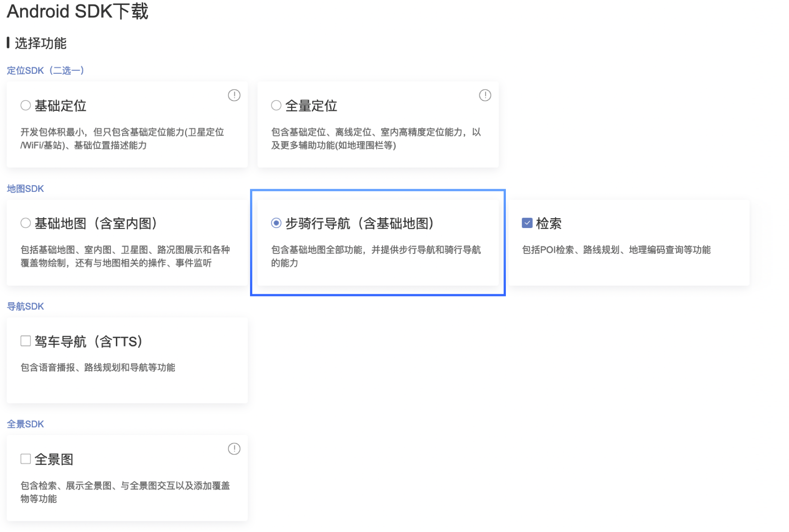789x532 pixels.
Task: Click info icon on 全量定位 card
Action: click(485, 95)
